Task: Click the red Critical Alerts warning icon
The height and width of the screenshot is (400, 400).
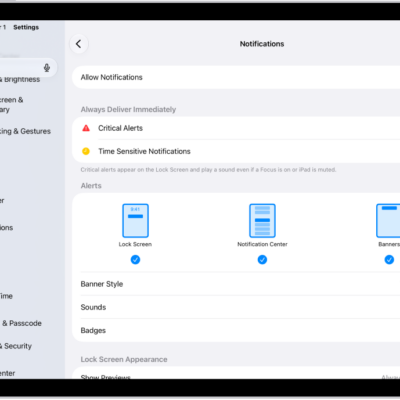Action: pos(86,128)
